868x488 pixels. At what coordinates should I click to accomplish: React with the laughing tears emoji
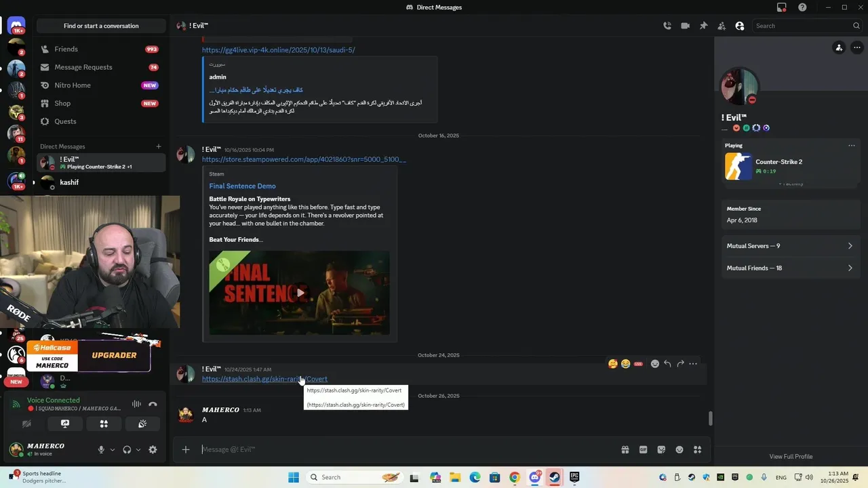(x=625, y=364)
